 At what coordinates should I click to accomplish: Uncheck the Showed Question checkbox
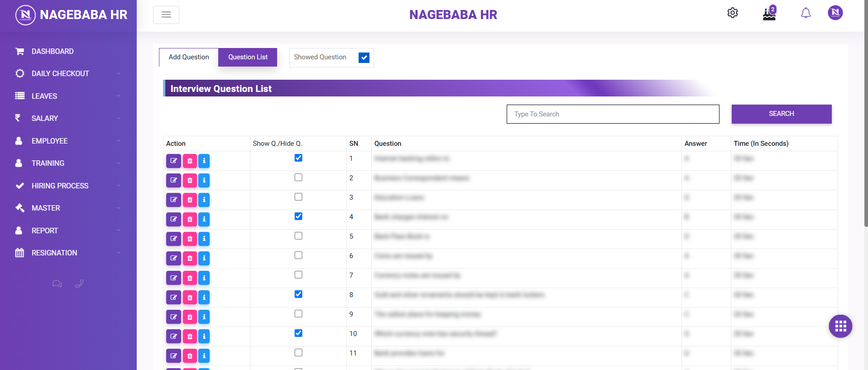coord(364,58)
